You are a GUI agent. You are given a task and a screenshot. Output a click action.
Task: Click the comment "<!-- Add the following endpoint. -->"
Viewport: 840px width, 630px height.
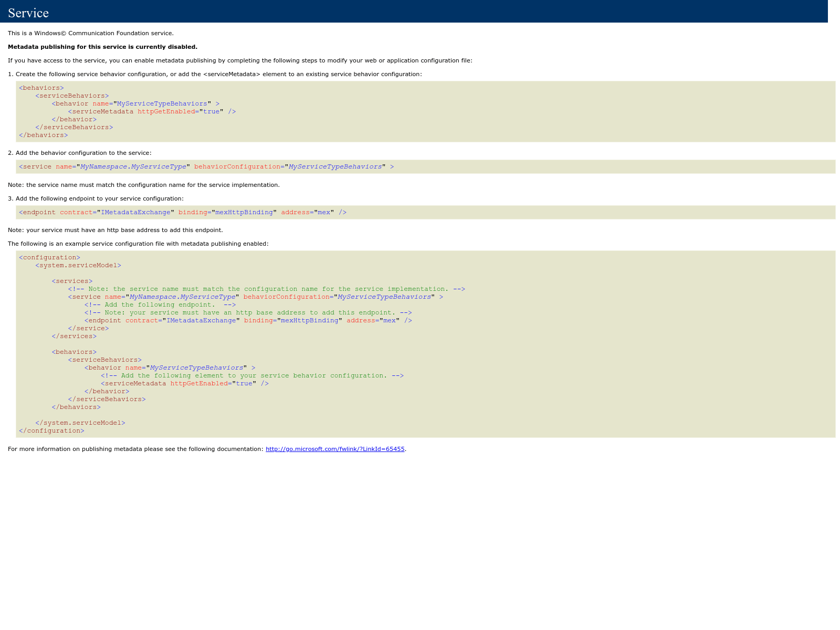point(160,304)
